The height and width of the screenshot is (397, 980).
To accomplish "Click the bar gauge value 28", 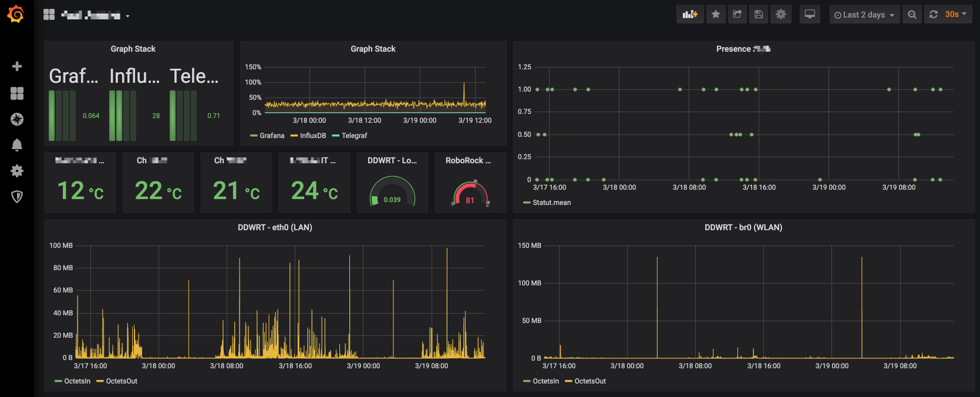I will coord(156,116).
